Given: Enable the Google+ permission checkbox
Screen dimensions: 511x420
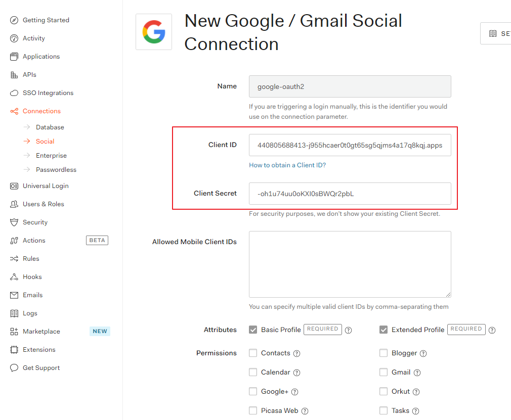Looking at the screenshot, I should pyautogui.click(x=253, y=391).
